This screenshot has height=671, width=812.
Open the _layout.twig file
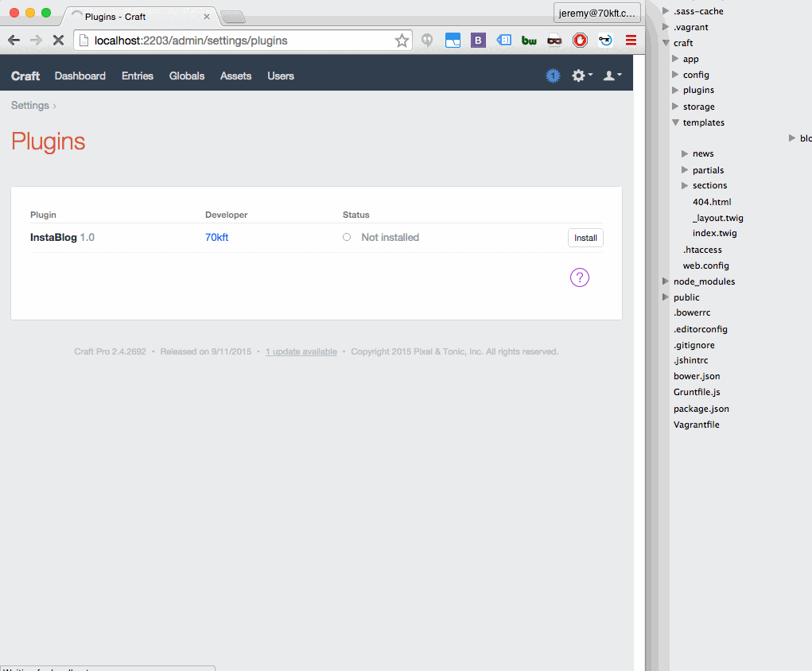[717, 218]
